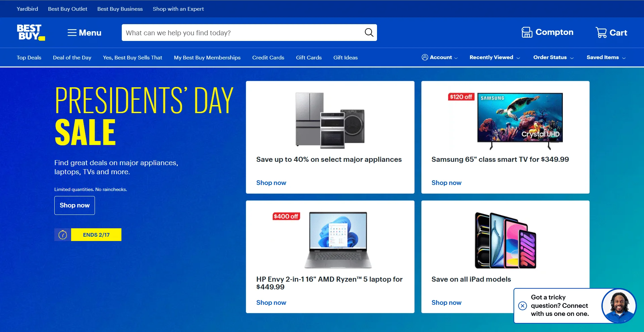Expand the Order Status dropdown

[553, 57]
